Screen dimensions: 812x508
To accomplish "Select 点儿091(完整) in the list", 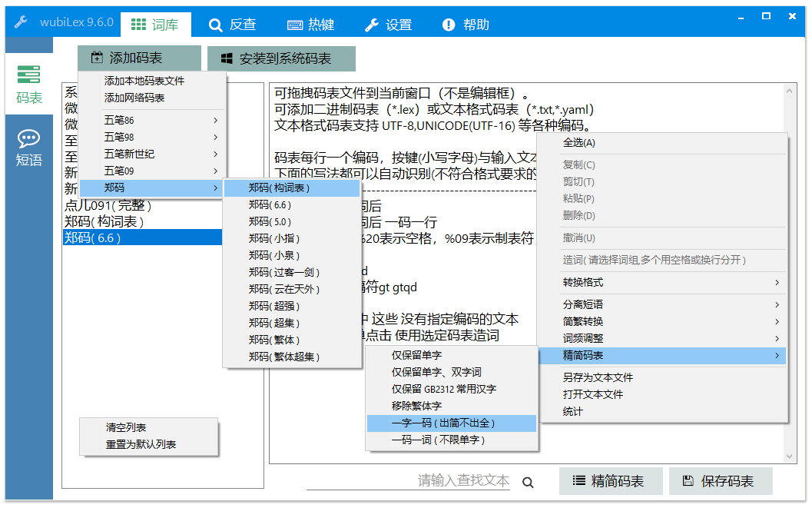I will (108, 206).
